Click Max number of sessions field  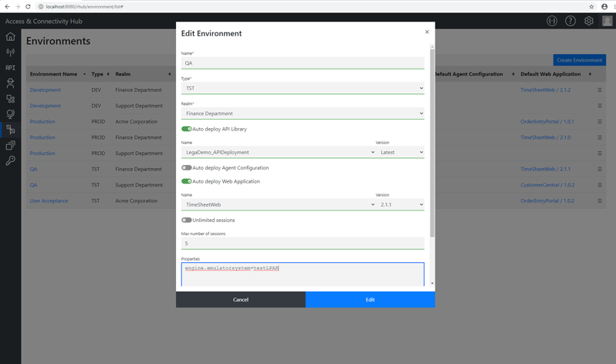(x=303, y=244)
